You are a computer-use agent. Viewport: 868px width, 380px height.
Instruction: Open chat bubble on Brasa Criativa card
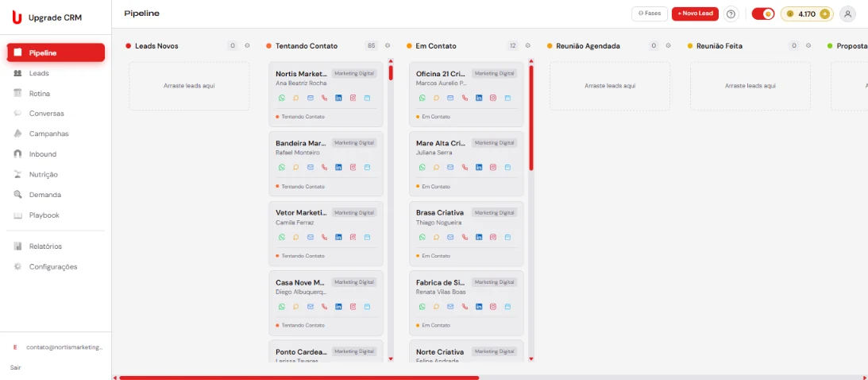click(x=436, y=237)
